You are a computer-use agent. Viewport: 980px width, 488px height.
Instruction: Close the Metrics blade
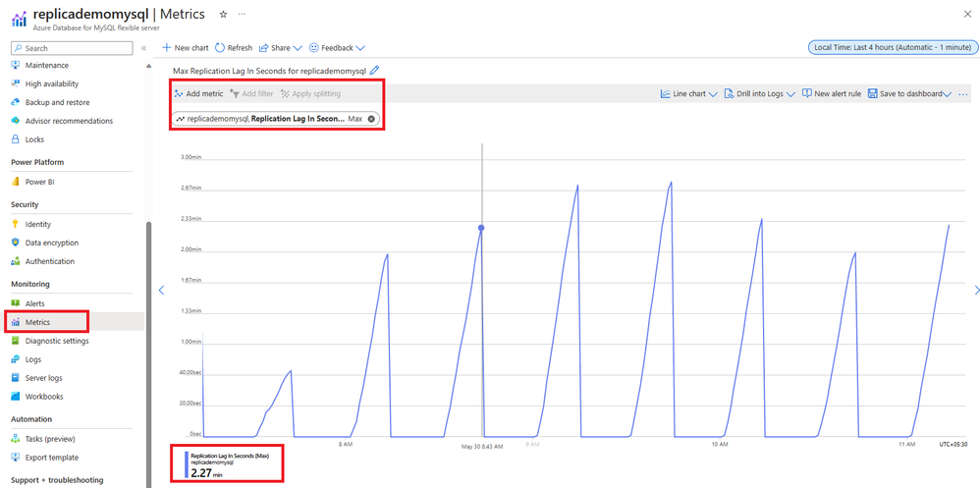click(967, 14)
